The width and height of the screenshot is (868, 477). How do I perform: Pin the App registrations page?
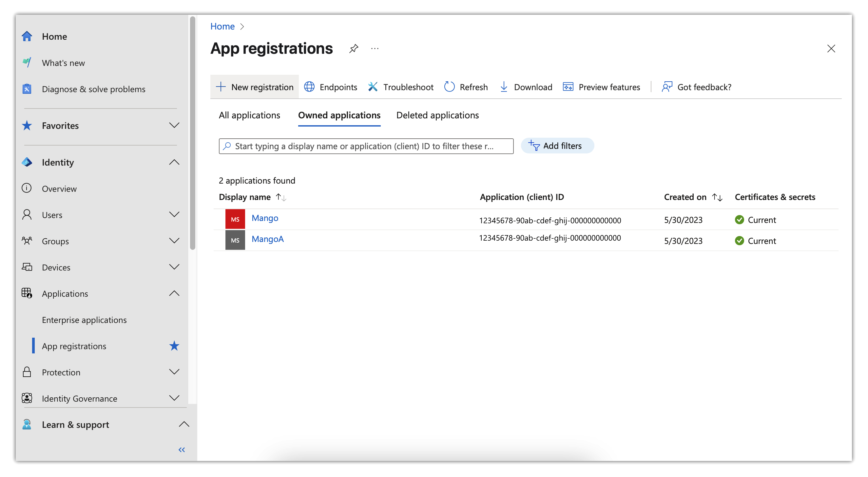click(x=354, y=49)
